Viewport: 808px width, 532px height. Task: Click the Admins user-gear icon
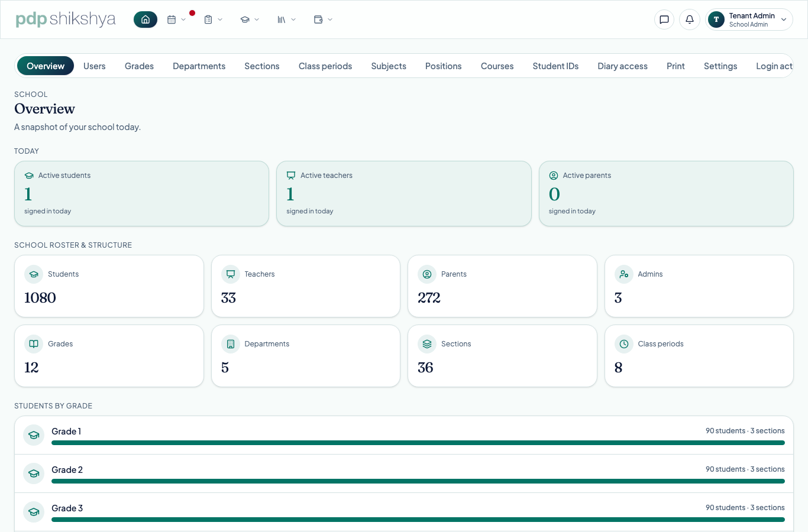click(x=624, y=274)
